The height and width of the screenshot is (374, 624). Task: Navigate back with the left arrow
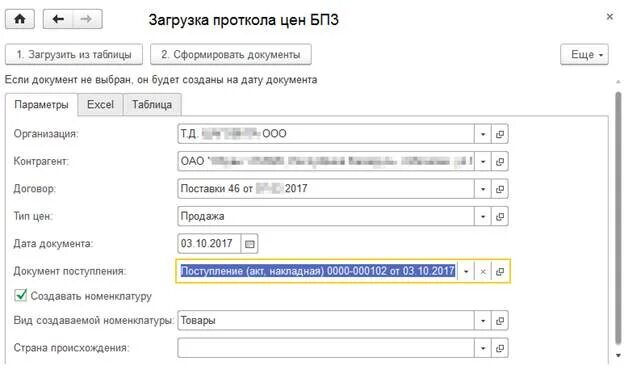click(58, 19)
